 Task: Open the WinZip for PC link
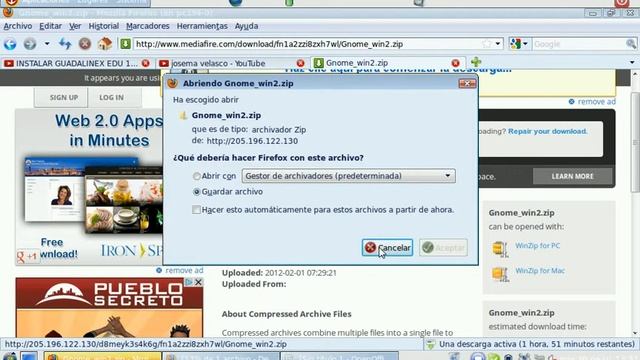[537, 246]
